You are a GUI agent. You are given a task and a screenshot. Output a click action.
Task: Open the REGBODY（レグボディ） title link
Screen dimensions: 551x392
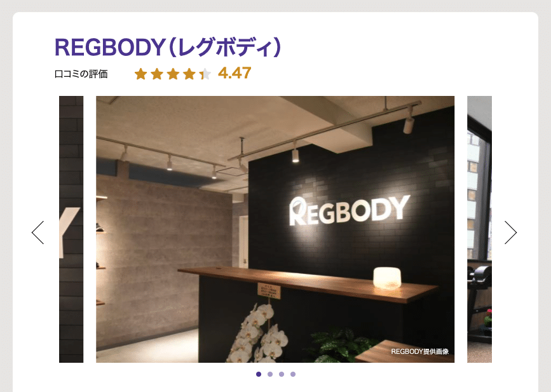[x=168, y=47]
